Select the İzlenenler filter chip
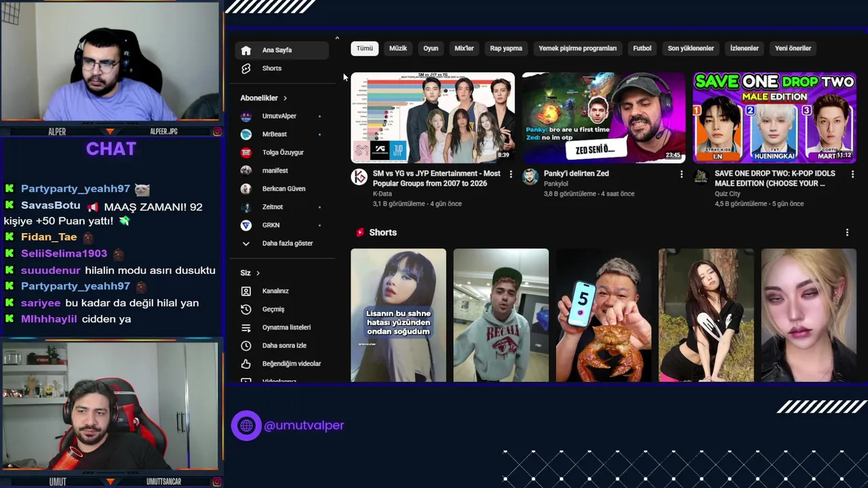The width and height of the screenshot is (868, 488). coord(744,48)
